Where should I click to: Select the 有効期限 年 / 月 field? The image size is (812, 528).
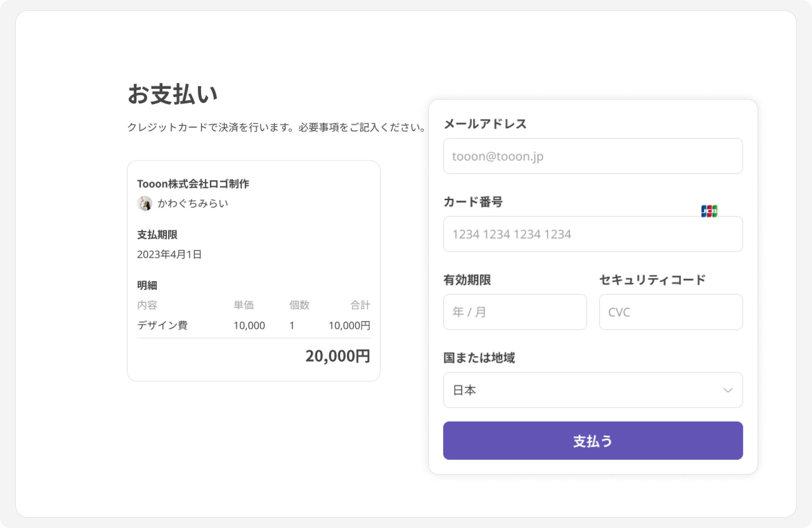pos(515,312)
